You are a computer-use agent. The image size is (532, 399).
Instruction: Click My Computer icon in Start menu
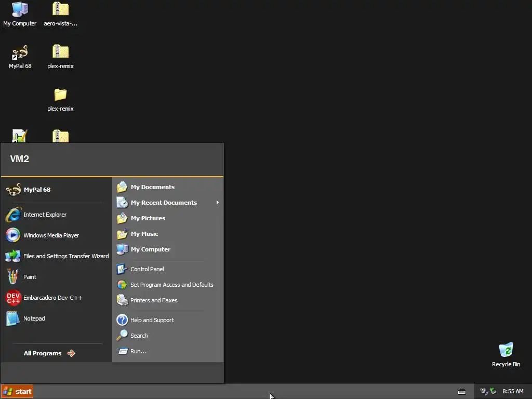point(122,249)
